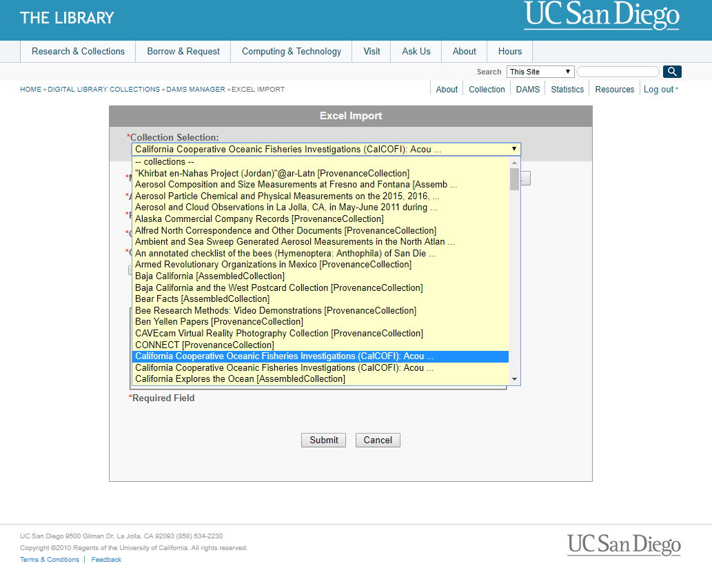
Task: Click the scroll-down arrow in the collections list
Action: (513, 378)
